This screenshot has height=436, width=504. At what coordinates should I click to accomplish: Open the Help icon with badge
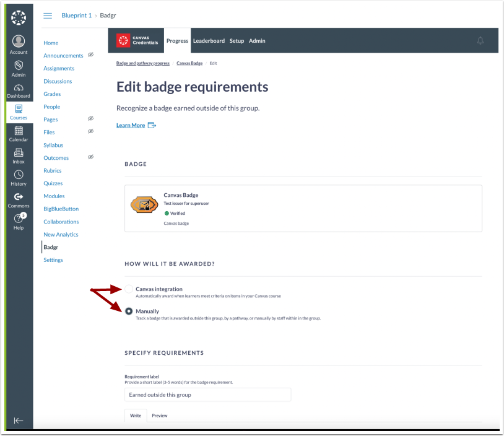tap(19, 222)
